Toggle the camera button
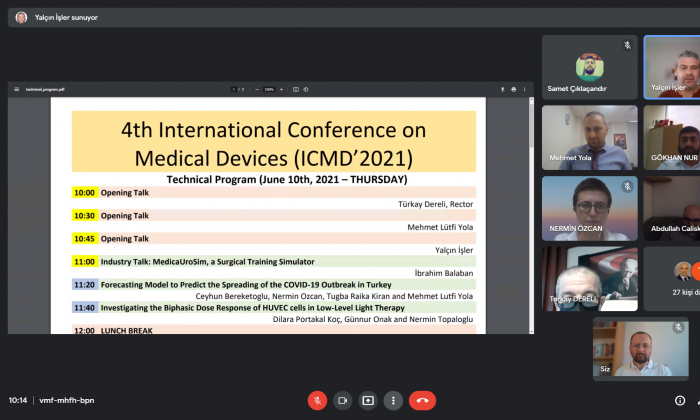Image resolution: width=700 pixels, height=420 pixels. coord(343,400)
